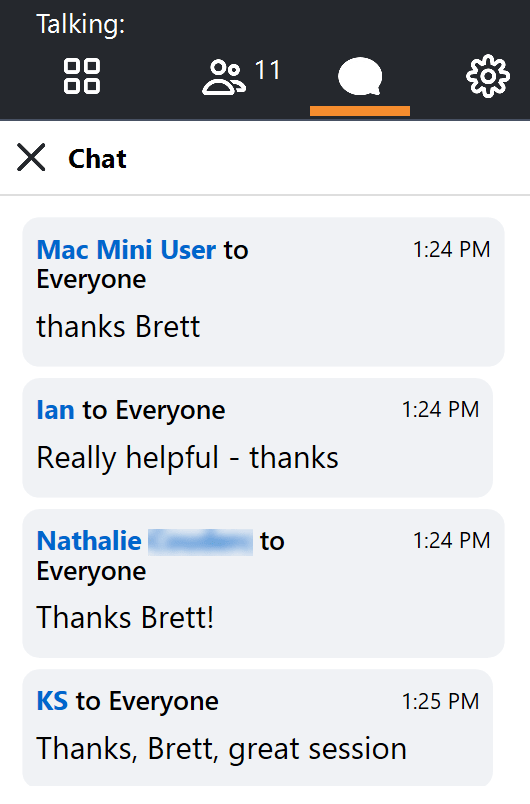The image size is (530, 804).
Task: Click the attendee count 11
Action: coord(268,70)
